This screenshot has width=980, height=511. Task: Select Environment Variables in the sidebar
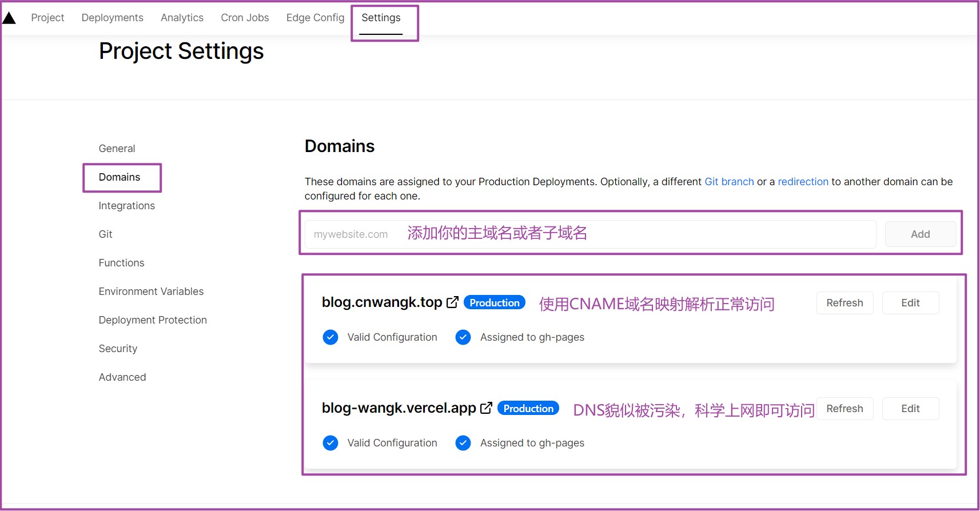pyautogui.click(x=151, y=292)
